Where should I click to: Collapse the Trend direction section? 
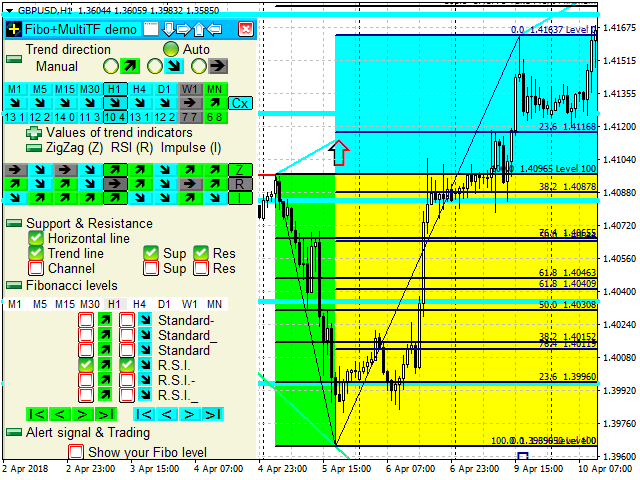tap(14, 60)
